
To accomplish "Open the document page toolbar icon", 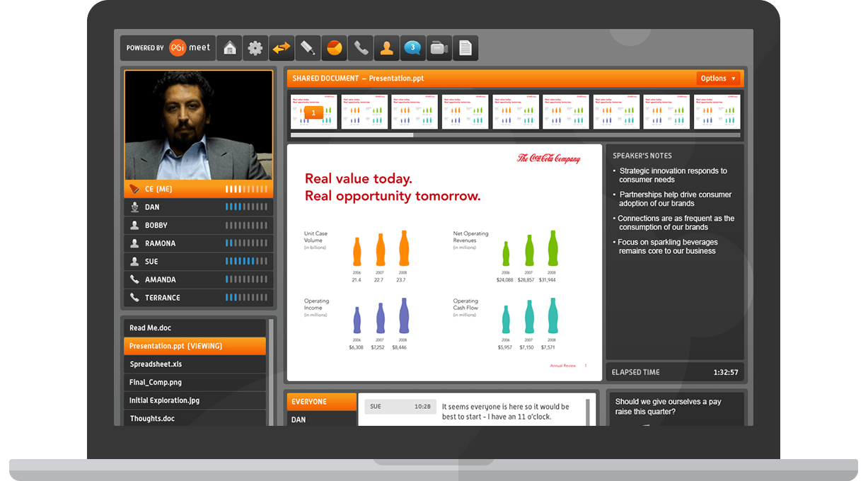I will point(465,48).
